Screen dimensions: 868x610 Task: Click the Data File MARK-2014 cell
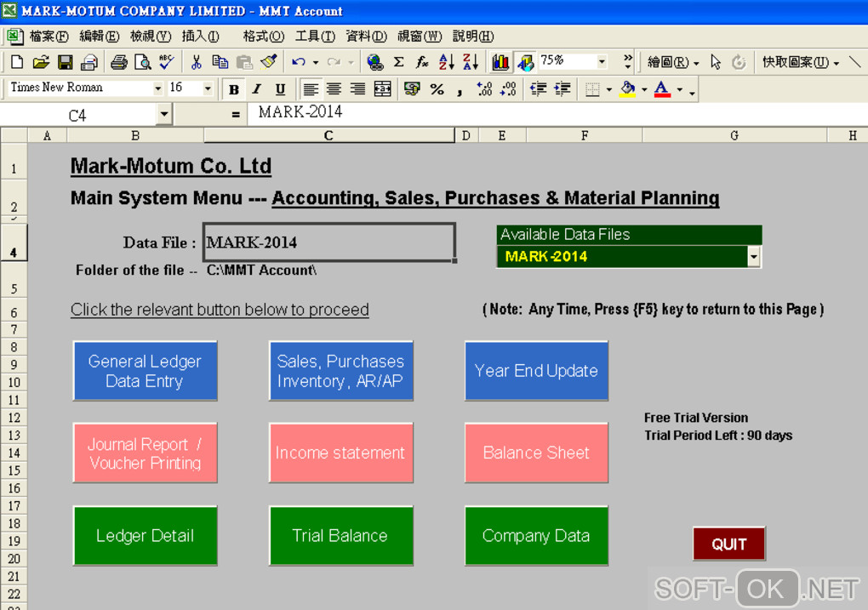(x=329, y=242)
